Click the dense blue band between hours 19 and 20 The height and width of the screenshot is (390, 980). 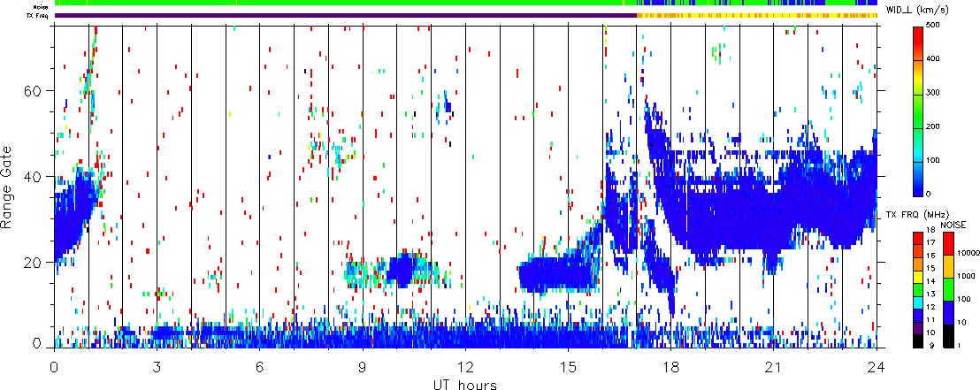click(722, 218)
